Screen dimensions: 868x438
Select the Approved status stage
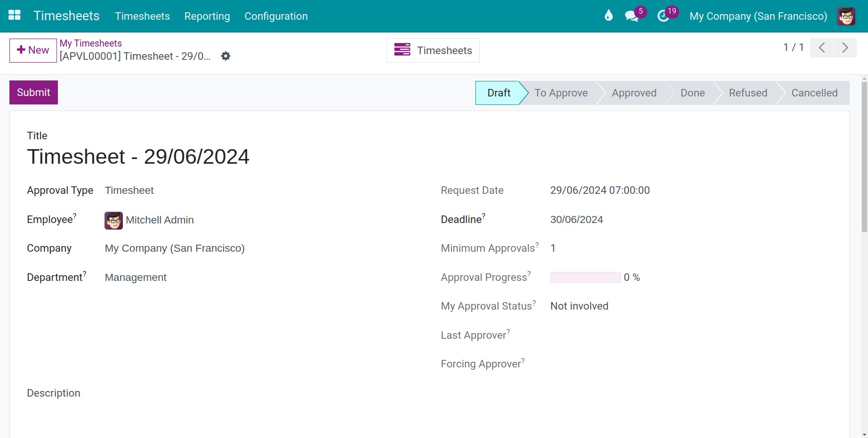634,93
